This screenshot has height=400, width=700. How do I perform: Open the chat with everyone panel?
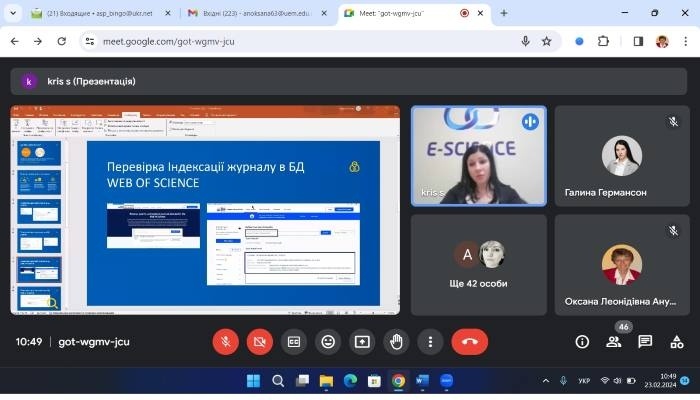(x=646, y=341)
